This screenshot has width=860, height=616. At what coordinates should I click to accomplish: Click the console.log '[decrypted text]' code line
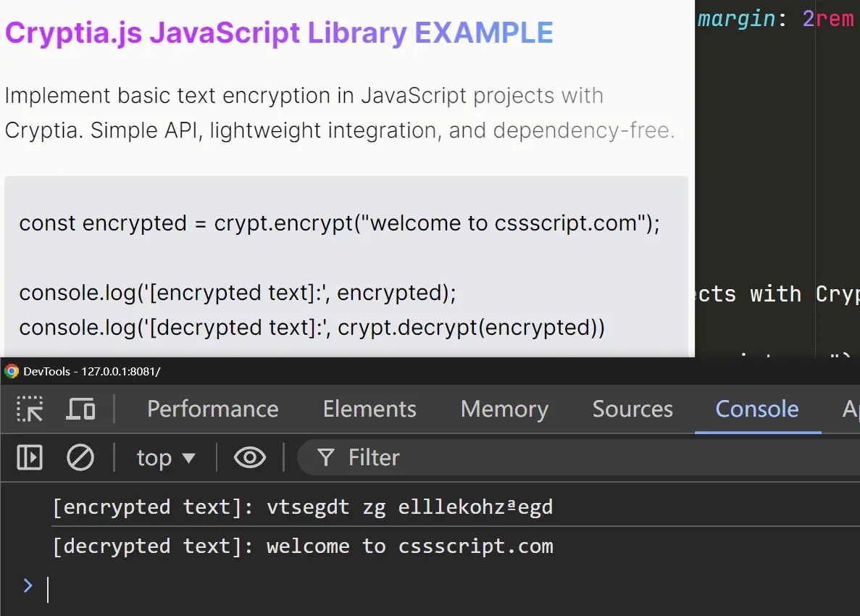point(312,328)
